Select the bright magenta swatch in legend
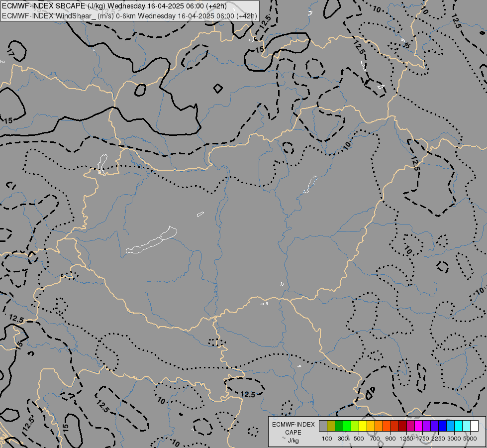Viewport: 487px width, 448px height. coord(418,426)
